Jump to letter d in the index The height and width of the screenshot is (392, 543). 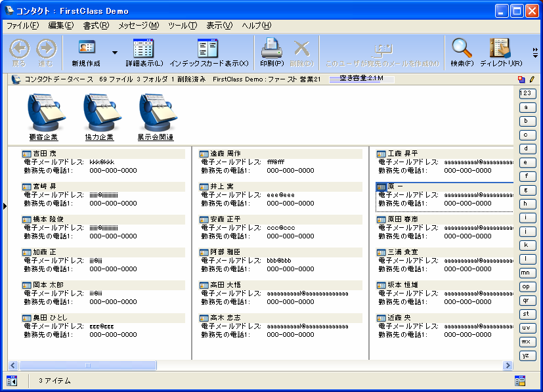tap(527, 148)
